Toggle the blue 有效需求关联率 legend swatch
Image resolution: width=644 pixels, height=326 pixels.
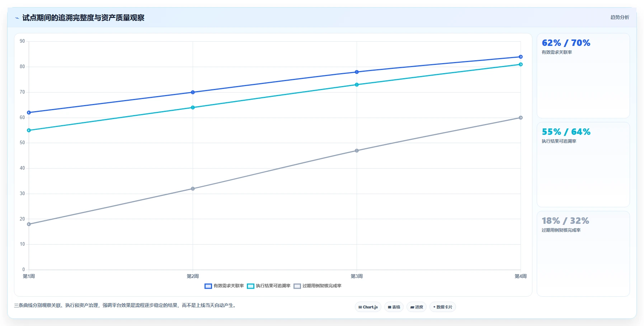[x=208, y=286]
